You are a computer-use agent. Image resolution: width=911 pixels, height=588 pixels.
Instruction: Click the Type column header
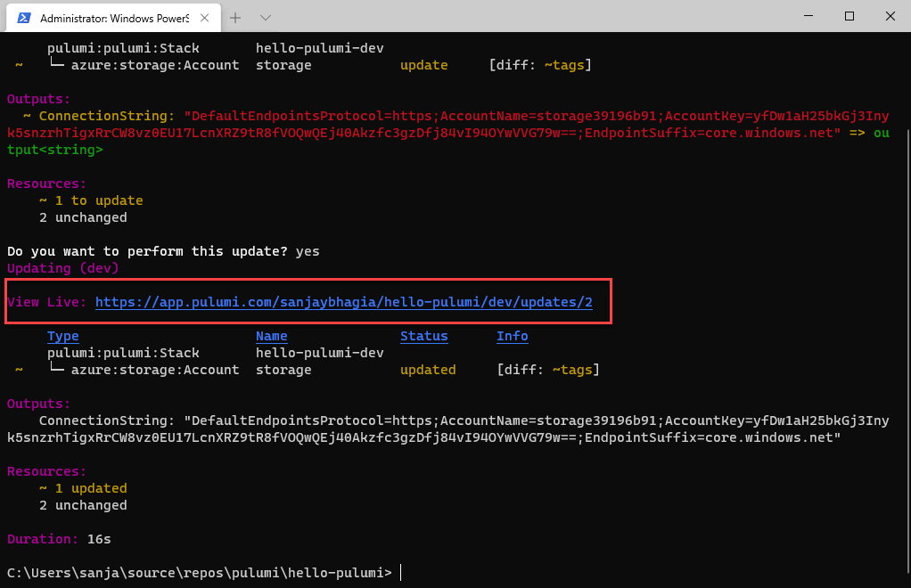pos(62,336)
